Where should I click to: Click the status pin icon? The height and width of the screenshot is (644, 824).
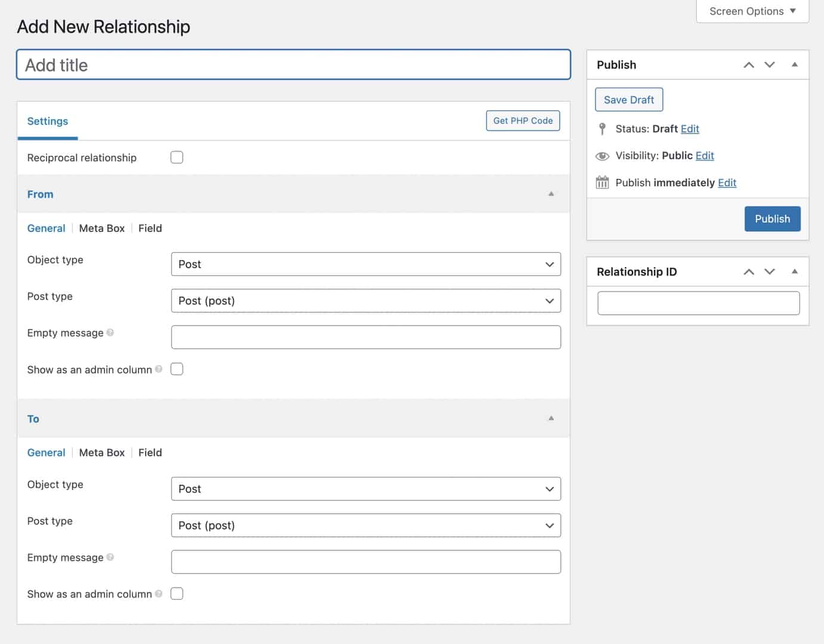(x=603, y=129)
